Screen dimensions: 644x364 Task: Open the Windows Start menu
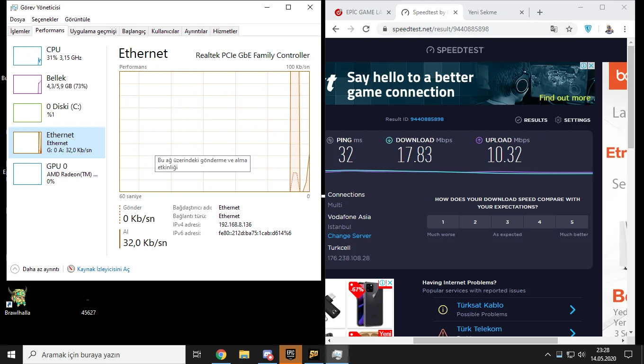click(11, 355)
